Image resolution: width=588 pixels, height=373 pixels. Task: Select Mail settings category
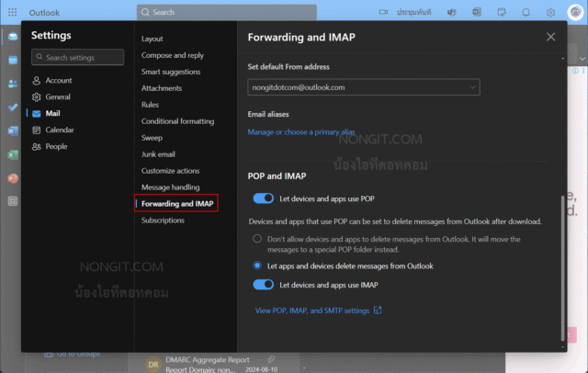pos(46,113)
